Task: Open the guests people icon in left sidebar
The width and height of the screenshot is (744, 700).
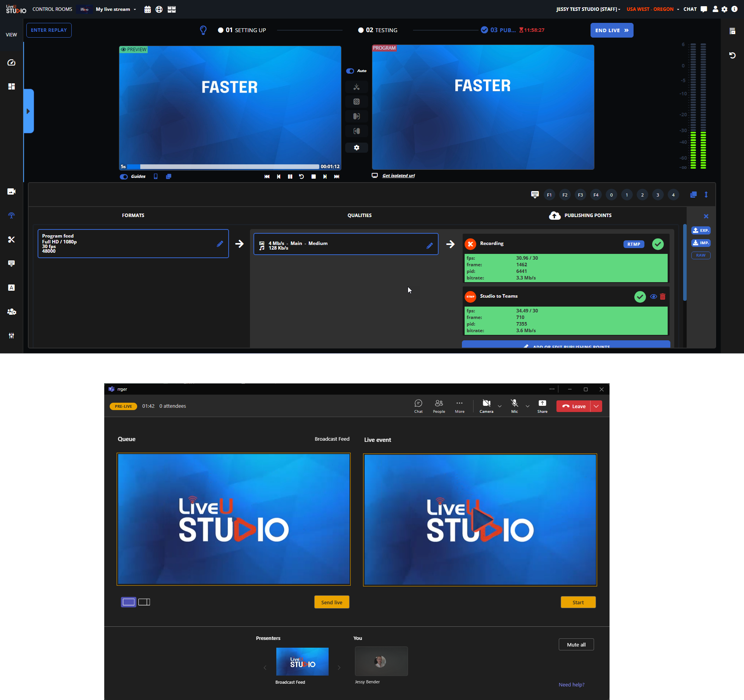Action: (x=11, y=312)
